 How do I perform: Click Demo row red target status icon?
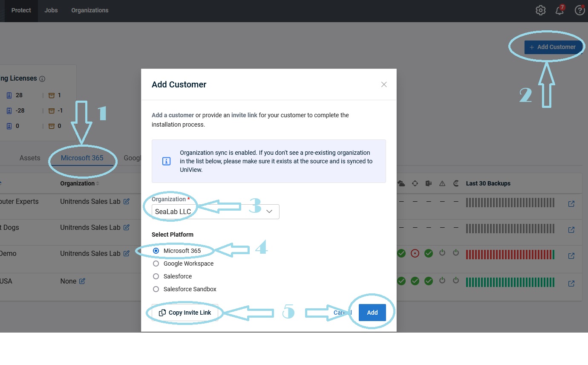click(x=415, y=253)
